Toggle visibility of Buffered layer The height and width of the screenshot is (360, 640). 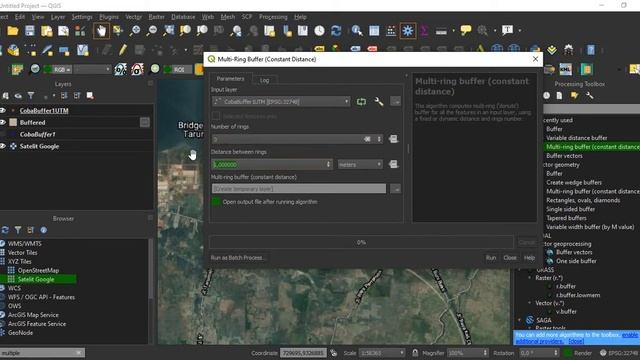tap(3, 122)
